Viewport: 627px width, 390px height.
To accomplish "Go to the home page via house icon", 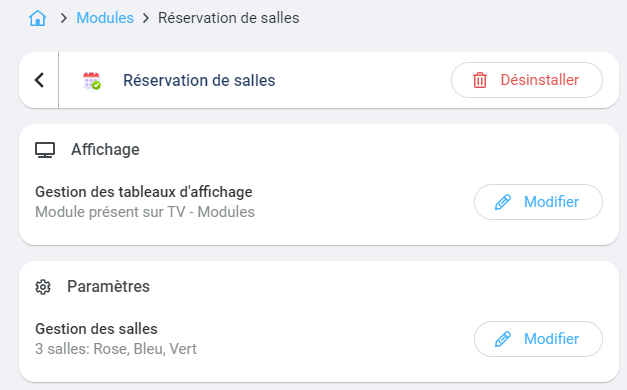I will (38, 18).
